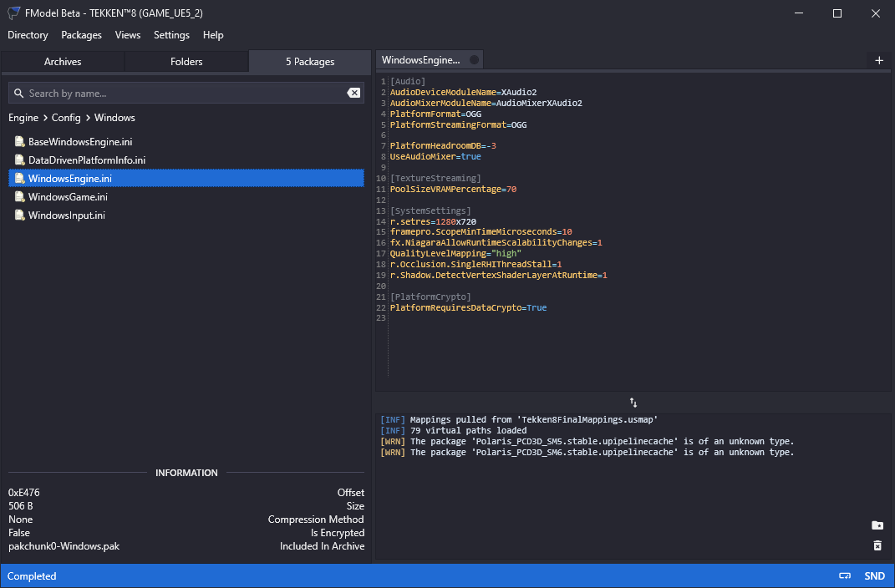Open the Settings menu
Image resolution: width=895 pixels, height=588 pixels.
171,35
